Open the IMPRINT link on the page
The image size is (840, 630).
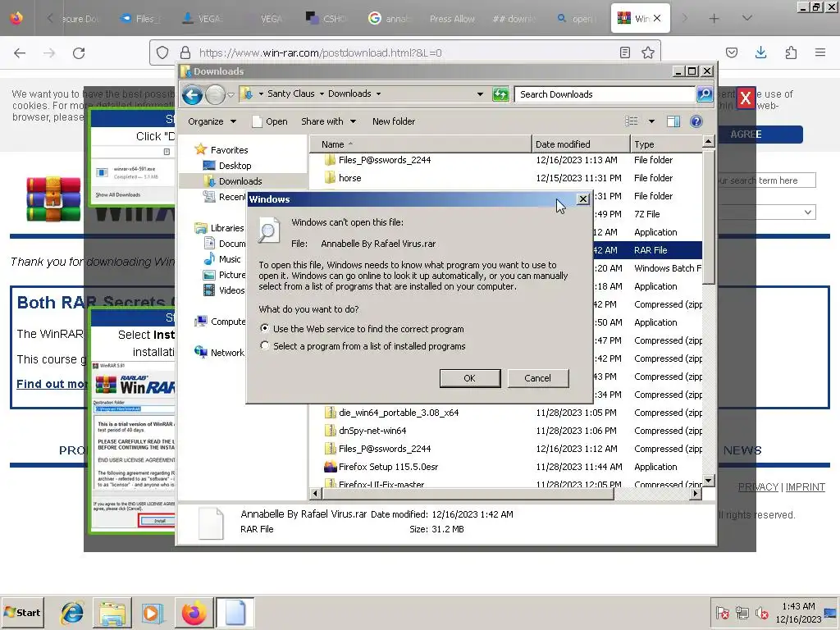[806, 487]
